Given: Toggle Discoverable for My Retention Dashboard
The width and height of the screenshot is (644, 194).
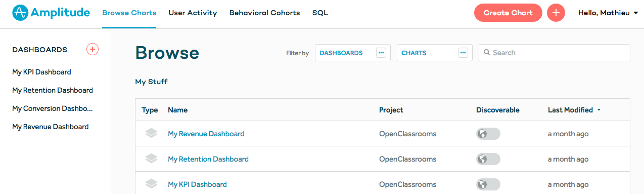Looking at the screenshot, I should pyautogui.click(x=488, y=159).
